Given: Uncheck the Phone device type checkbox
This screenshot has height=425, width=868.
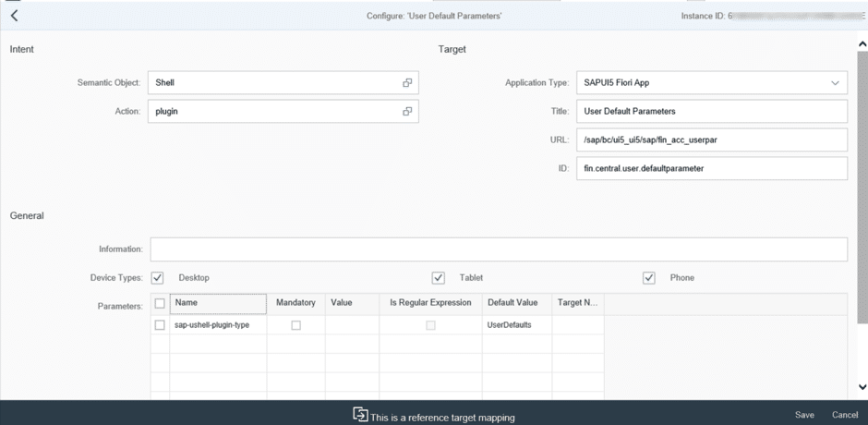Looking at the screenshot, I should (x=649, y=278).
